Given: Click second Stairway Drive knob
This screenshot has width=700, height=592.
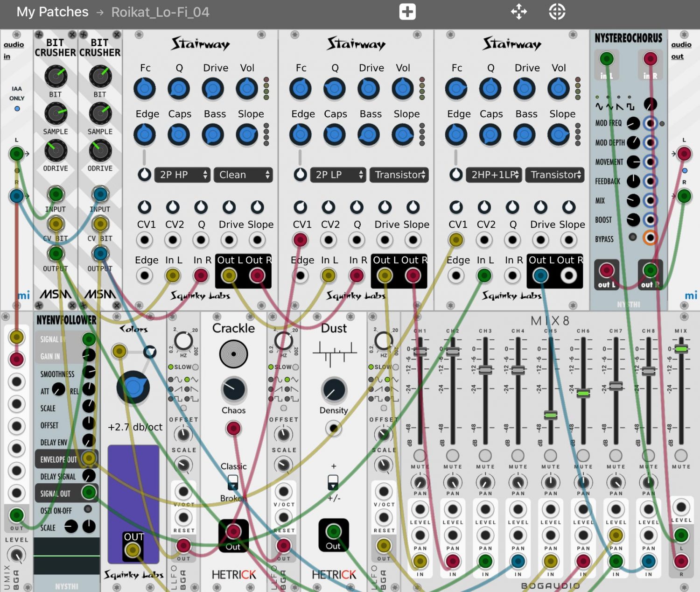Looking at the screenshot, I should pyautogui.click(x=369, y=89).
